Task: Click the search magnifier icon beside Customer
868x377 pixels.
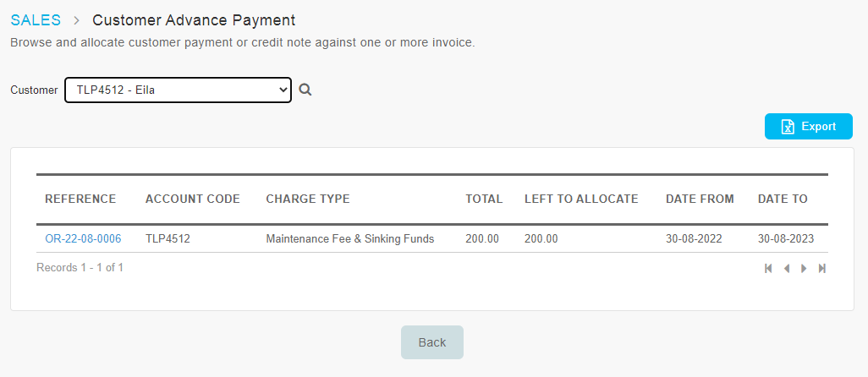Action: tap(305, 90)
